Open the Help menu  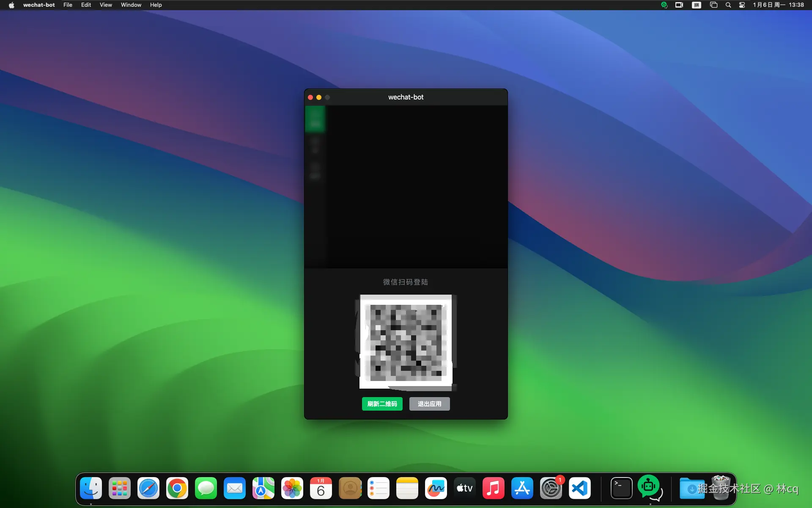pos(156,5)
